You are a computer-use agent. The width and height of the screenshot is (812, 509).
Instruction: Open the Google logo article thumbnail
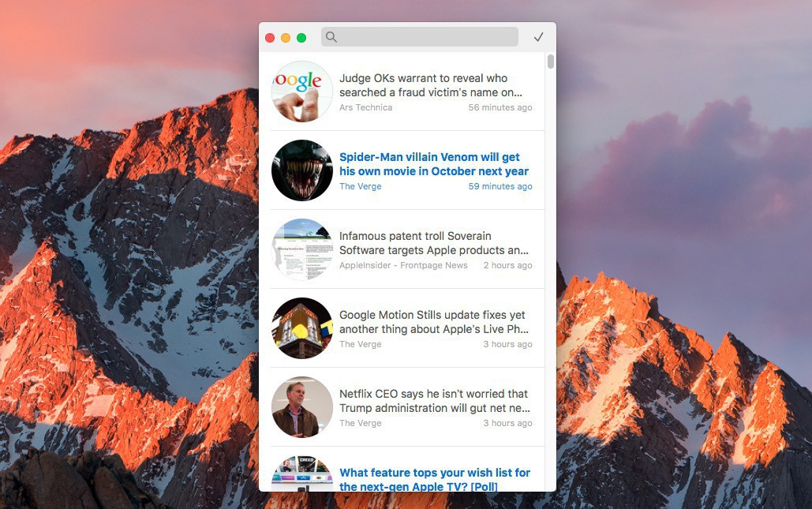click(302, 91)
